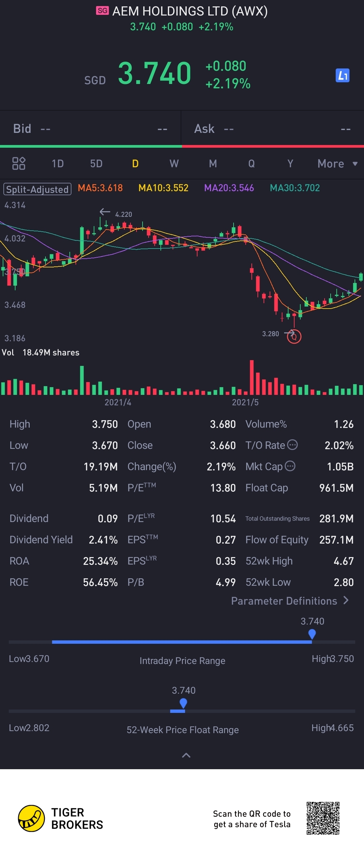The height and width of the screenshot is (868, 364).
Task: Open the chart layout grid icon
Action: tap(19, 164)
